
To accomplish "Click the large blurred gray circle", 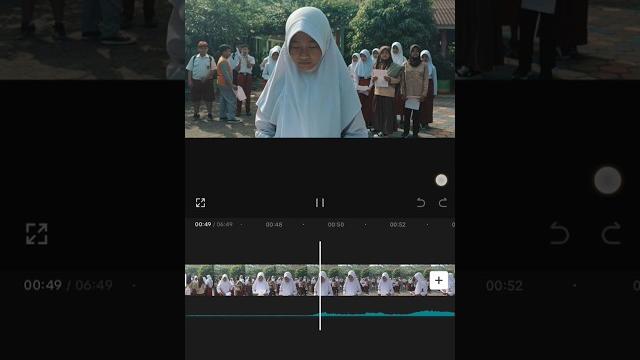I will coord(608,180).
